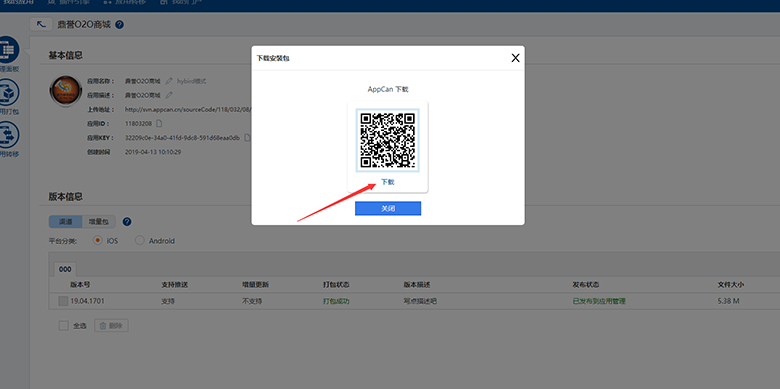Select the 渠道 tab in 版本信息
Image resolution: width=780 pixels, height=389 pixels.
[65, 222]
